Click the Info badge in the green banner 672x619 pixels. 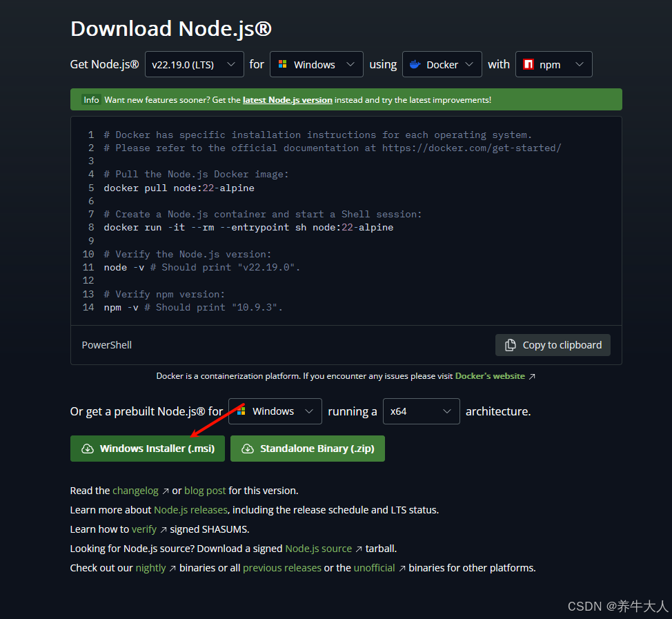(91, 100)
